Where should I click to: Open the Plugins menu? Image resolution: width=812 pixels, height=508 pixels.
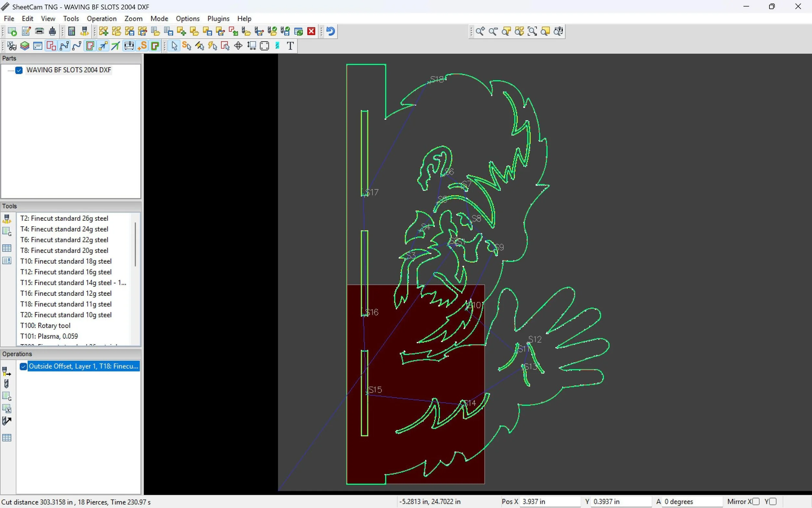pos(218,19)
